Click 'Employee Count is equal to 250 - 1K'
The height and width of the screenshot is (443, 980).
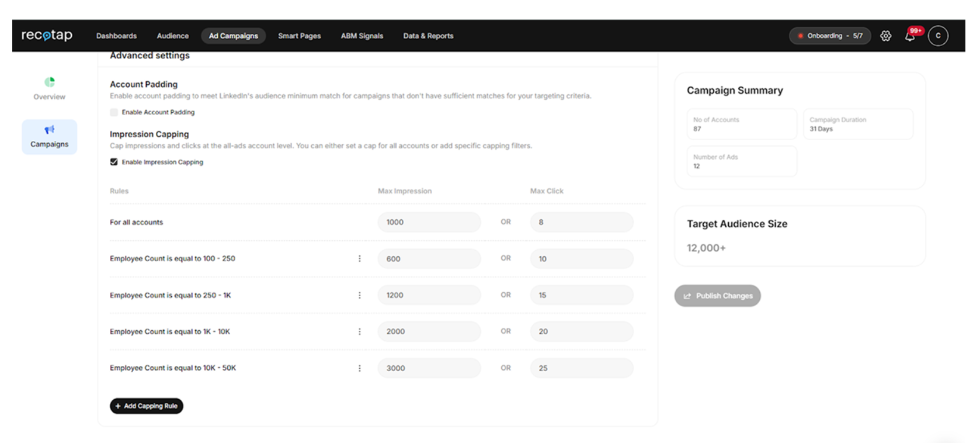click(x=170, y=295)
